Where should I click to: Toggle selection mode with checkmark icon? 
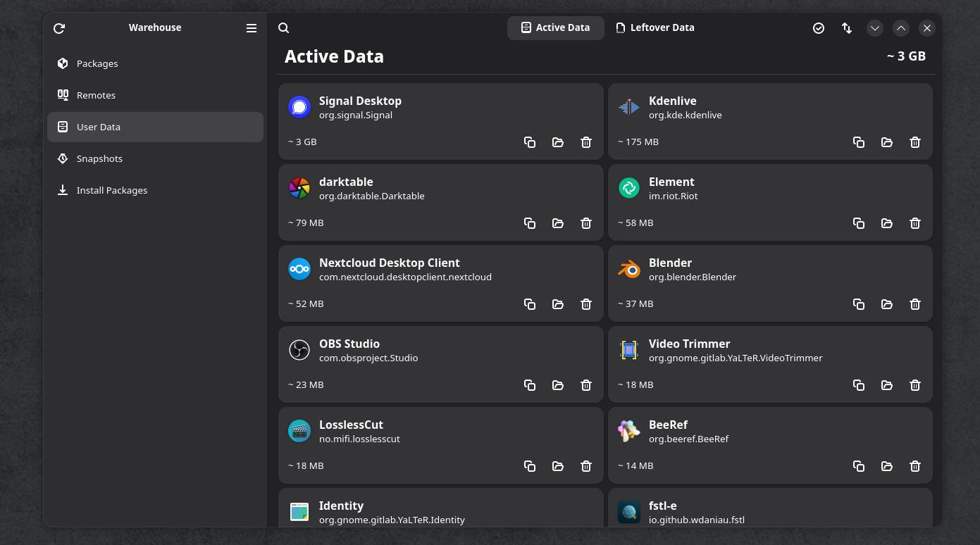tap(819, 28)
